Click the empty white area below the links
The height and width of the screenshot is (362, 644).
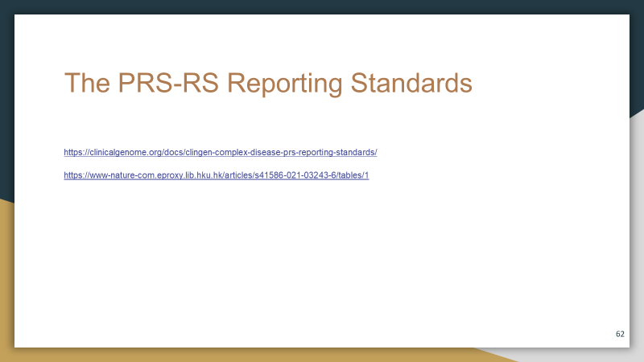click(x=322, y=257)
